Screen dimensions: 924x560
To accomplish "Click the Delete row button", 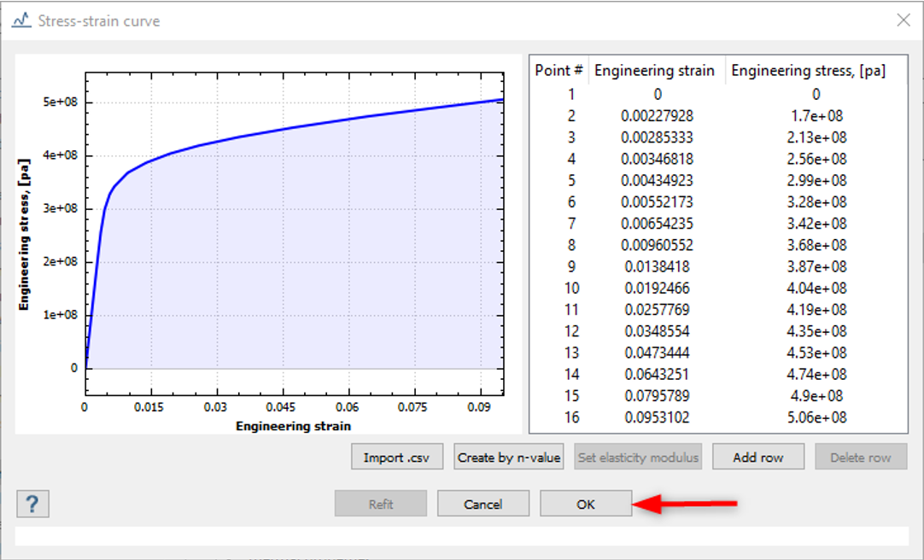I will click(x=860, y=456).
